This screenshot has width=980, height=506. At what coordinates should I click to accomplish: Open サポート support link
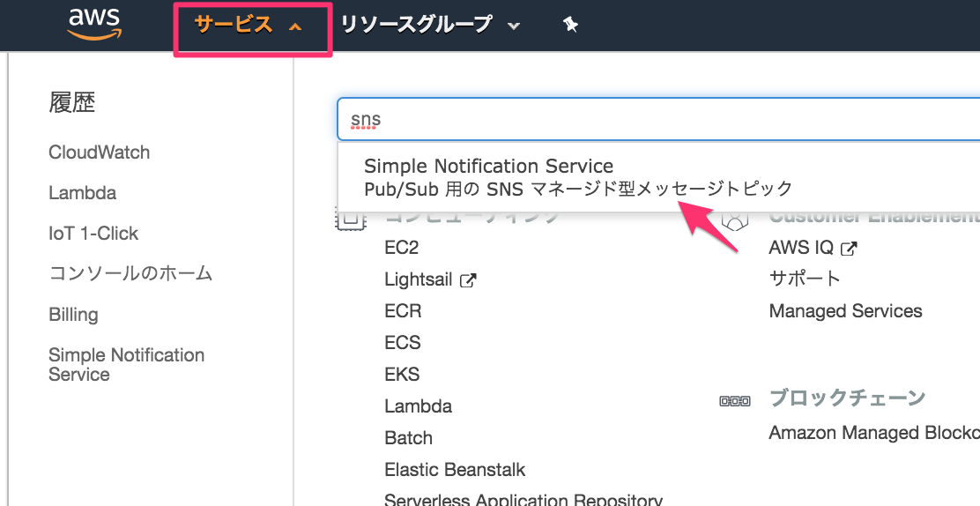point(805,279)
